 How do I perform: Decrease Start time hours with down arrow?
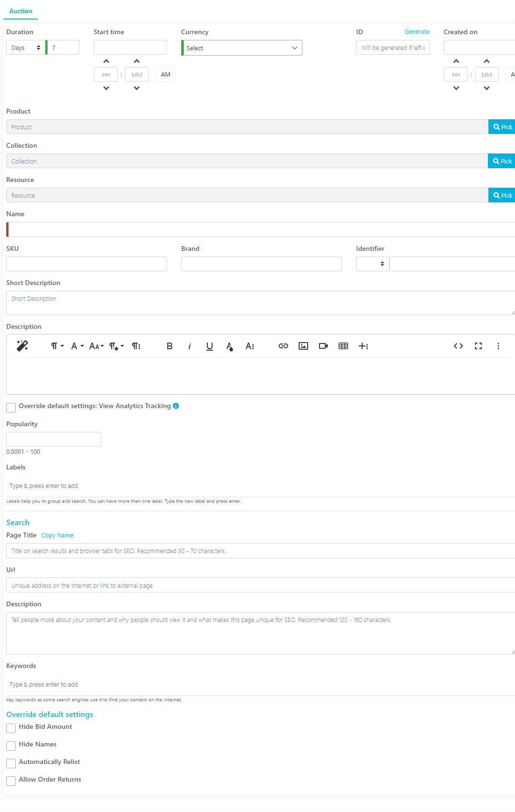106,88
